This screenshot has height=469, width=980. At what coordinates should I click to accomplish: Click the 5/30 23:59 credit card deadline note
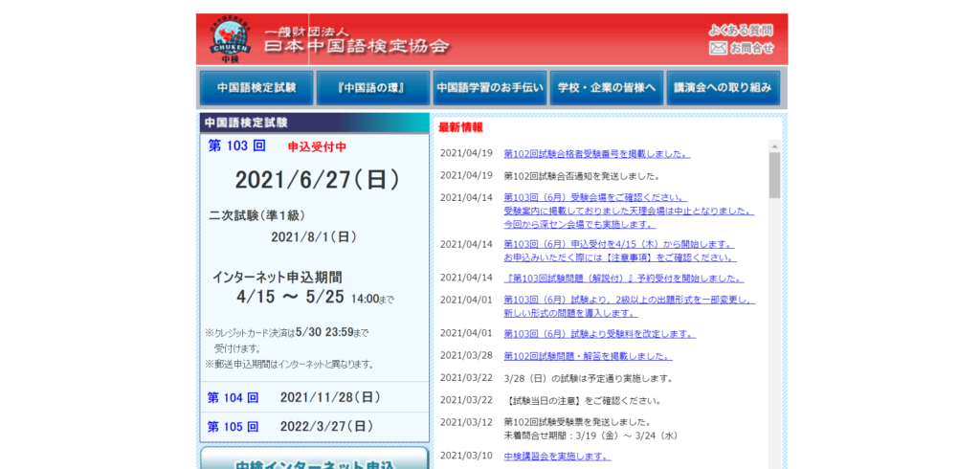coord(287,334)
